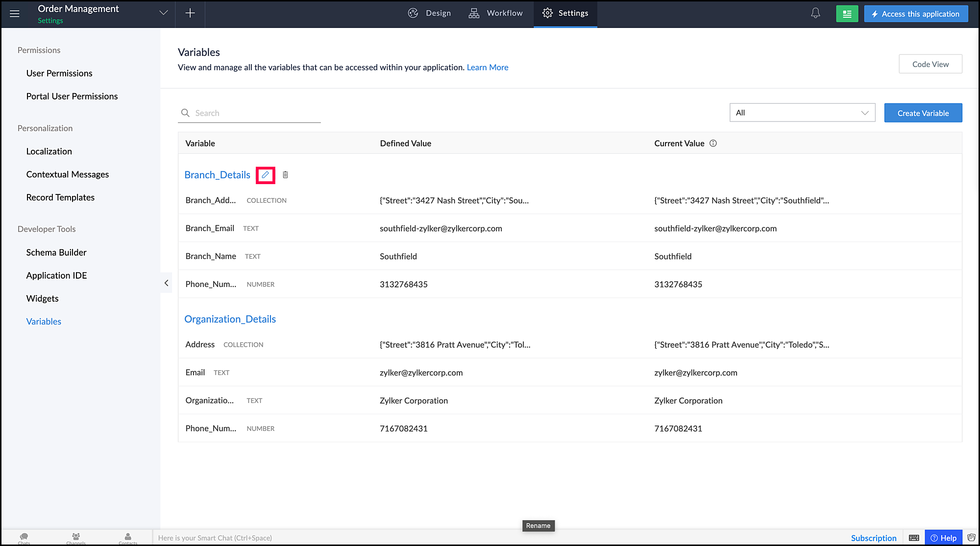Open the Learn More link
Viewport: 980px width, 546px height.
point(487,68)
